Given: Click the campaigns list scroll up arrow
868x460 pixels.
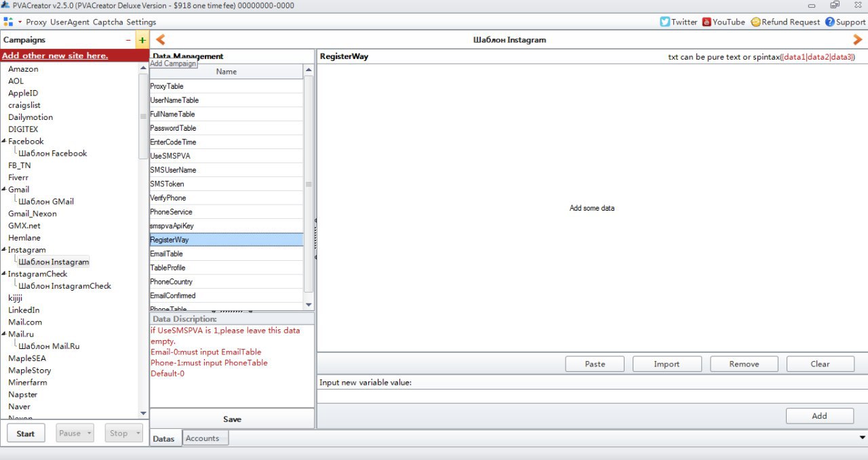Looking at the screenshot, I should pos(143,68).
